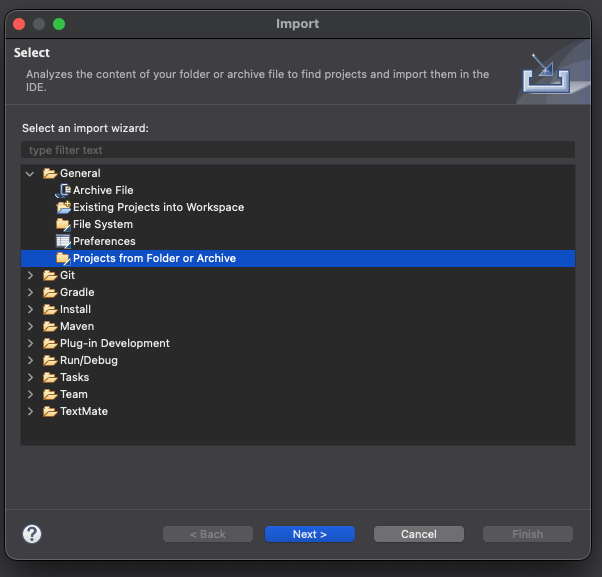The height and width of the screenshot is (577, 602).
Task: Click the green window zoom button
Action: tap(59, 24)
